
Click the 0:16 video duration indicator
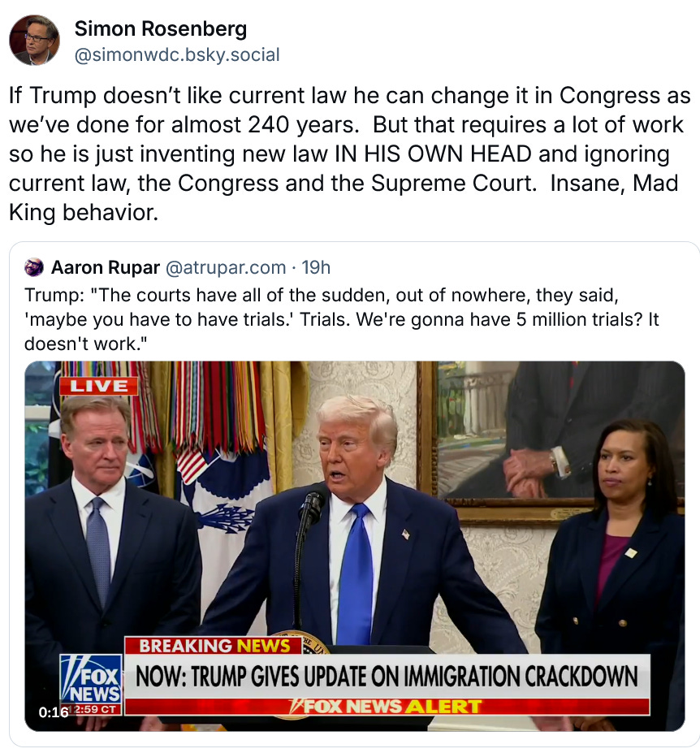(x=54, y=712)
